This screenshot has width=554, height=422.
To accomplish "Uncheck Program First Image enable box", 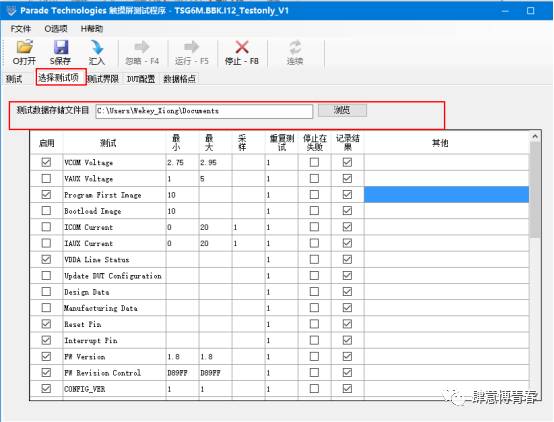I will coord(46,195).
